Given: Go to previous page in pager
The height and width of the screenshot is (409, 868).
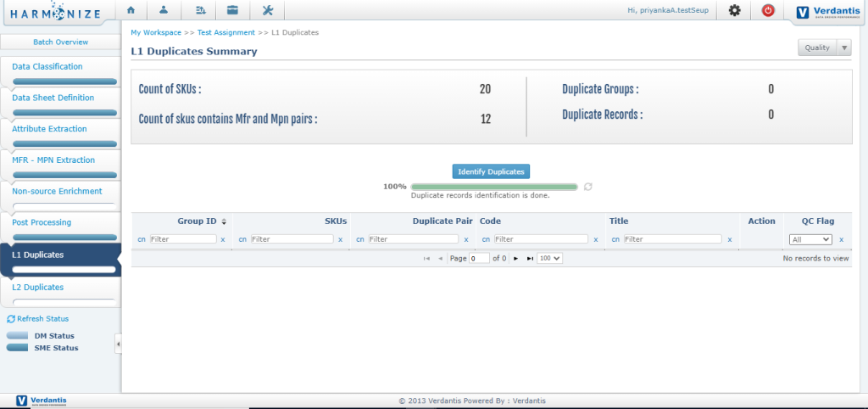Looking at the screenshot, I should tap(441, 258).
